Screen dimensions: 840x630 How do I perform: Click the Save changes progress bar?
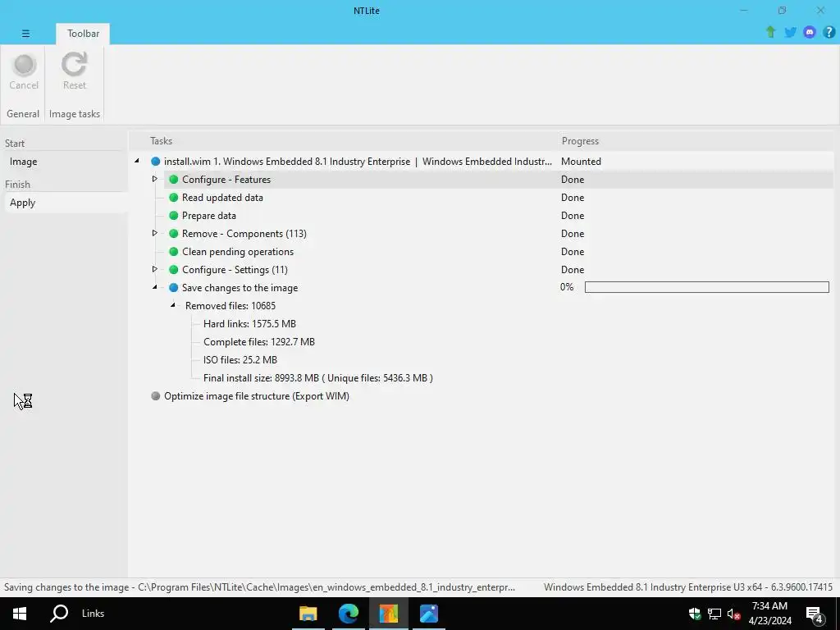(x=706, y=287)
